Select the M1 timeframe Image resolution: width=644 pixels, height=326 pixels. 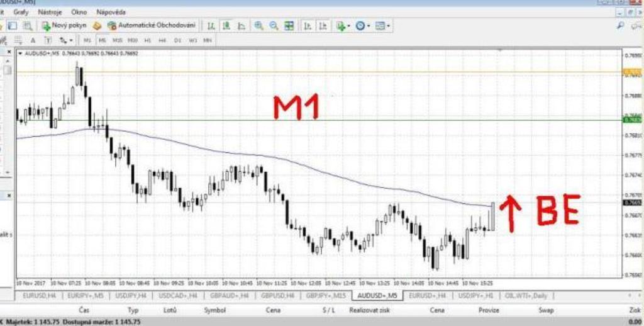[87, 40]
